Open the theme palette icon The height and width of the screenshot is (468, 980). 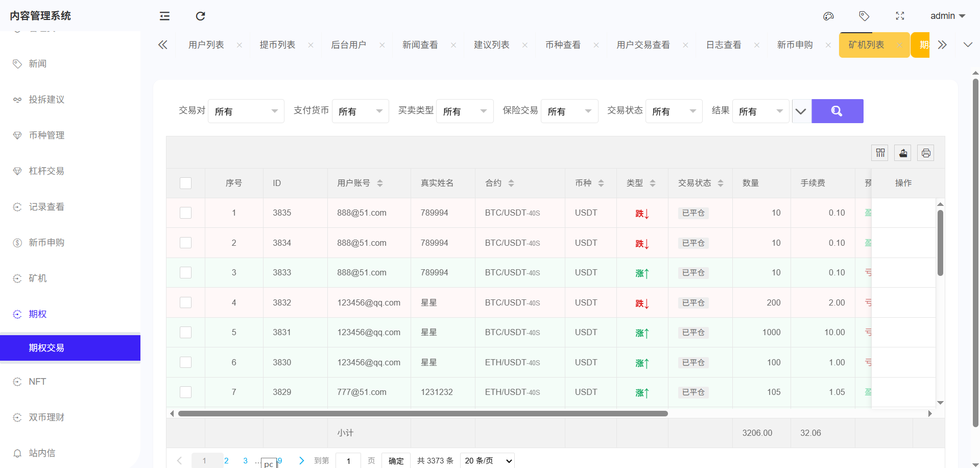[x=828, y=16]
